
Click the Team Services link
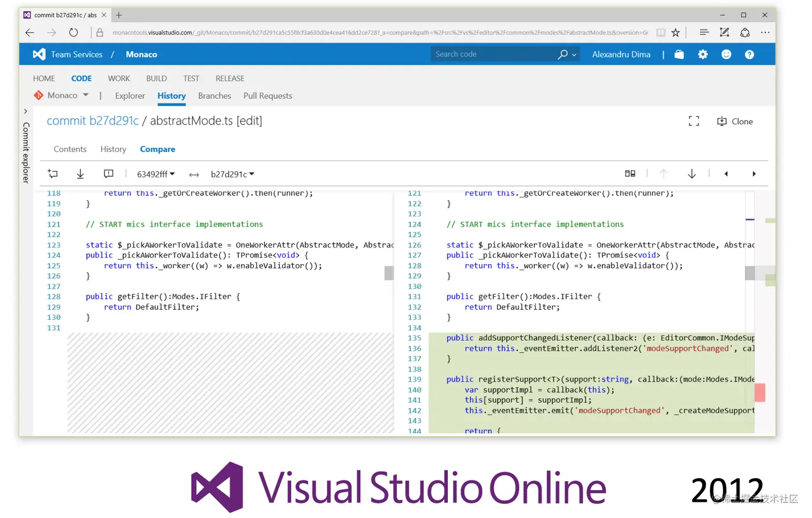pyautogui.click(x=77, y=54)
